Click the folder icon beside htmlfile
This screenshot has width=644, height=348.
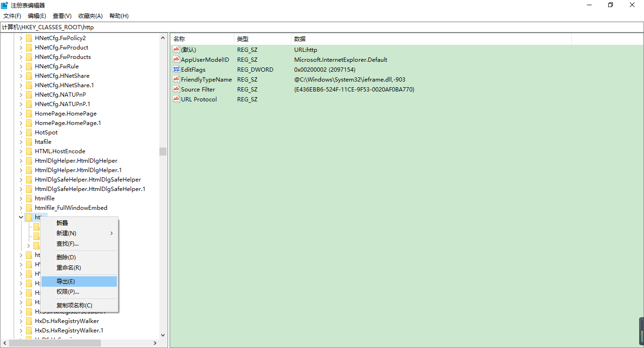[29, 199]
